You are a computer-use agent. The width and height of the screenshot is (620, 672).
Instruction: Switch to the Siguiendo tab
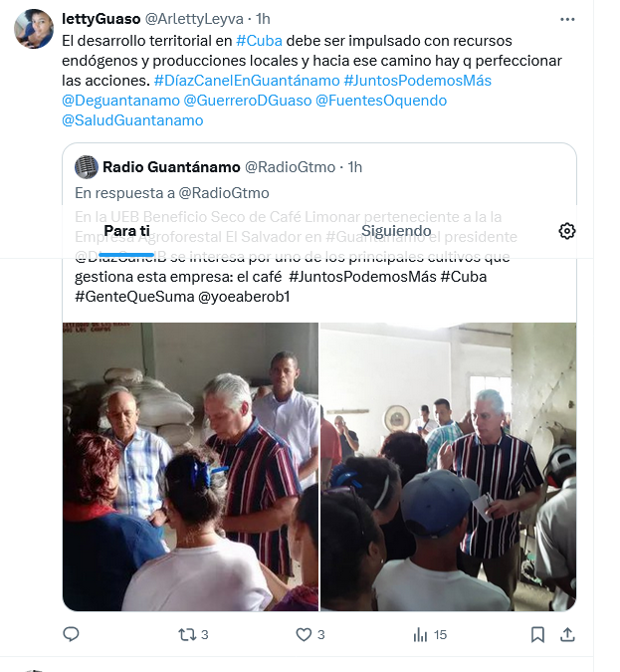tap(396, 231)
